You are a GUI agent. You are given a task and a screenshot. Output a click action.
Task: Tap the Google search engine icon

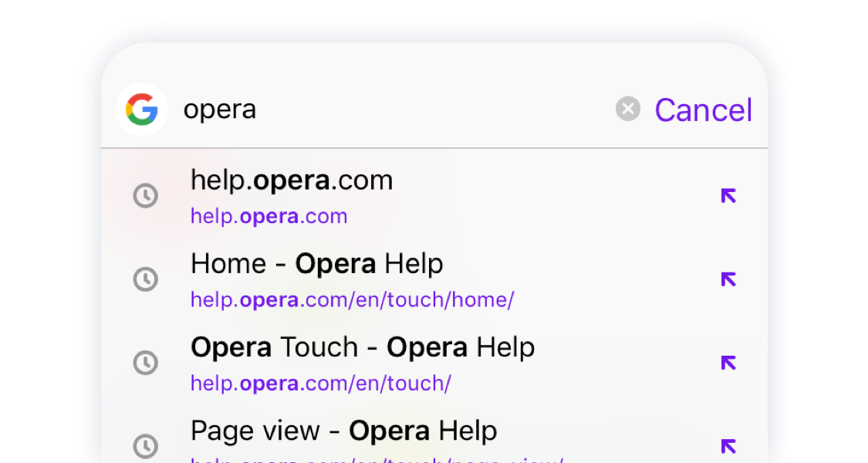click(142, 110)
